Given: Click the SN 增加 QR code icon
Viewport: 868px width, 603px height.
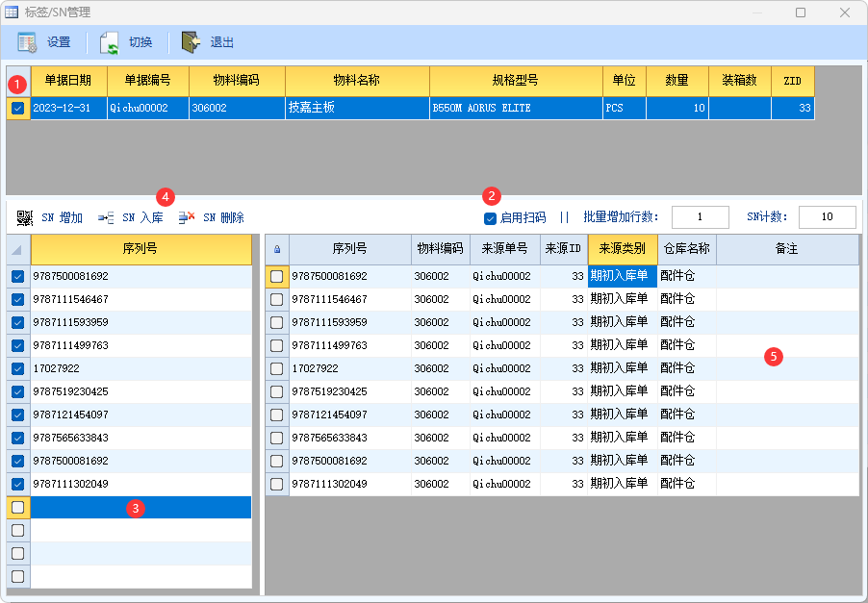Looking at the screenshot, I should (x=25, y=218).
